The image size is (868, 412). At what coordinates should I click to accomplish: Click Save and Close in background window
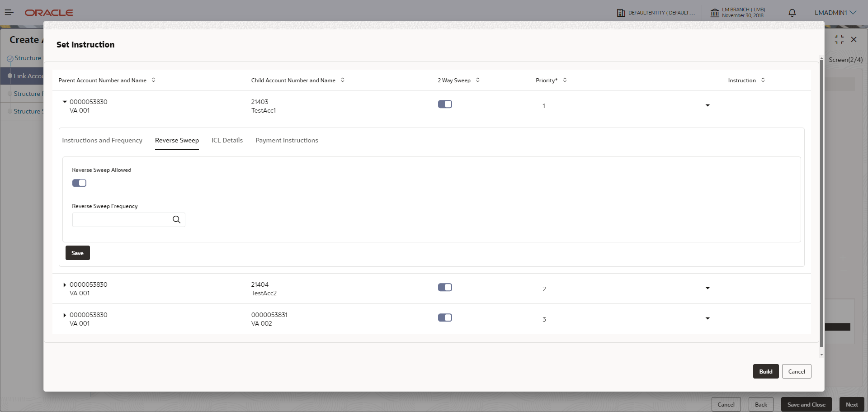point(806,405)
